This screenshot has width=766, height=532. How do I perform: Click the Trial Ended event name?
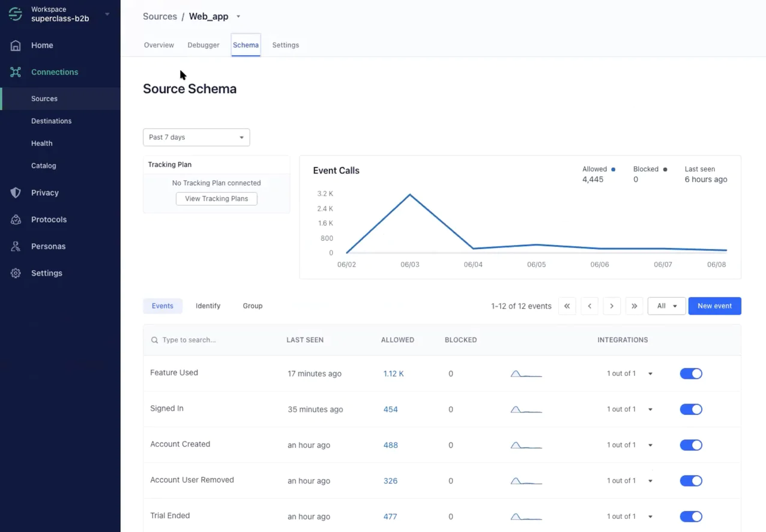(x=170, y=516)
